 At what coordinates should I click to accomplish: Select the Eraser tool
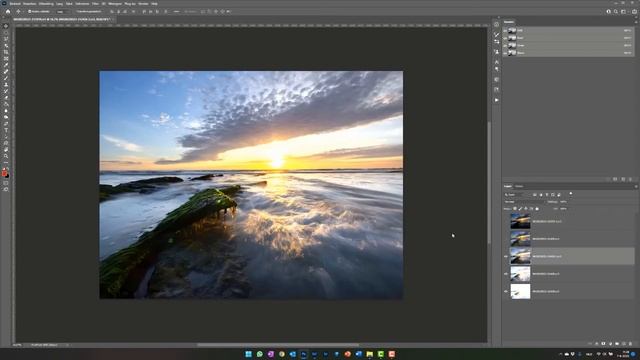[x=6, y=98]
